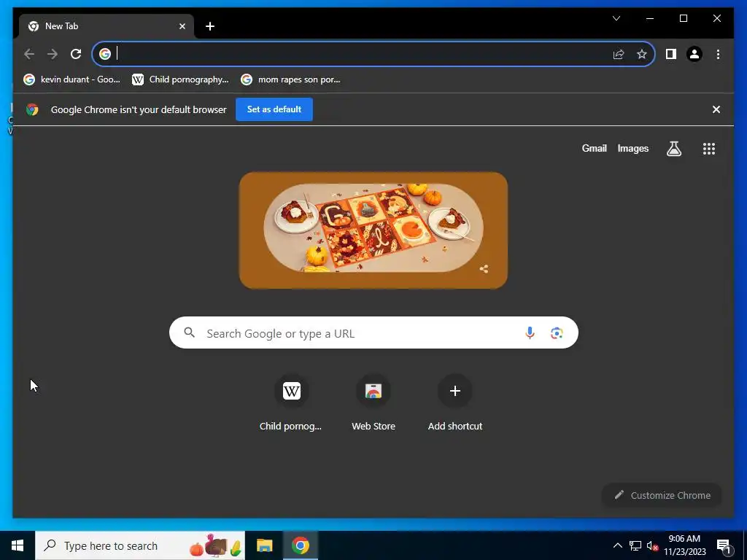Viewport: 747px width, 560px height.
Task: Click the Back navigation arrow
Action: point(29,54)
